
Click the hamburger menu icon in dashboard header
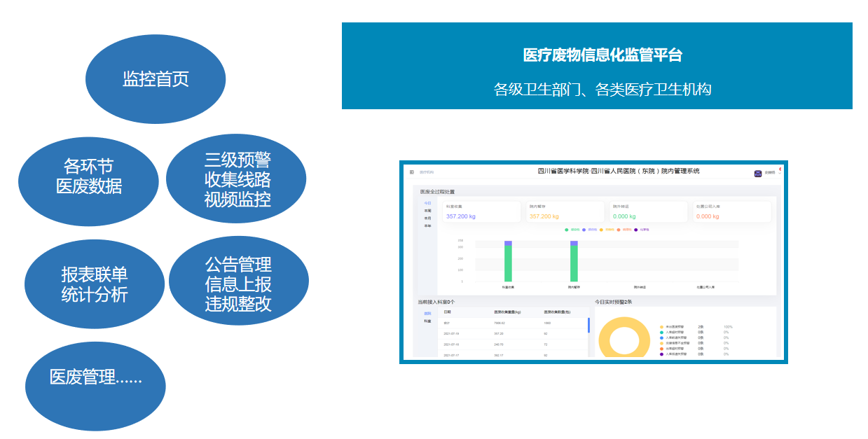coord(412,172)
